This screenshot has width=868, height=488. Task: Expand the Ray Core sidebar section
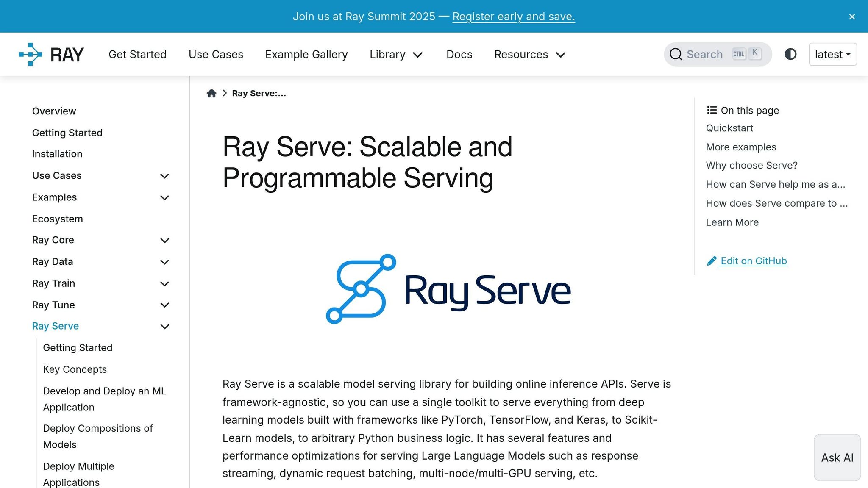tap(165, 240)
